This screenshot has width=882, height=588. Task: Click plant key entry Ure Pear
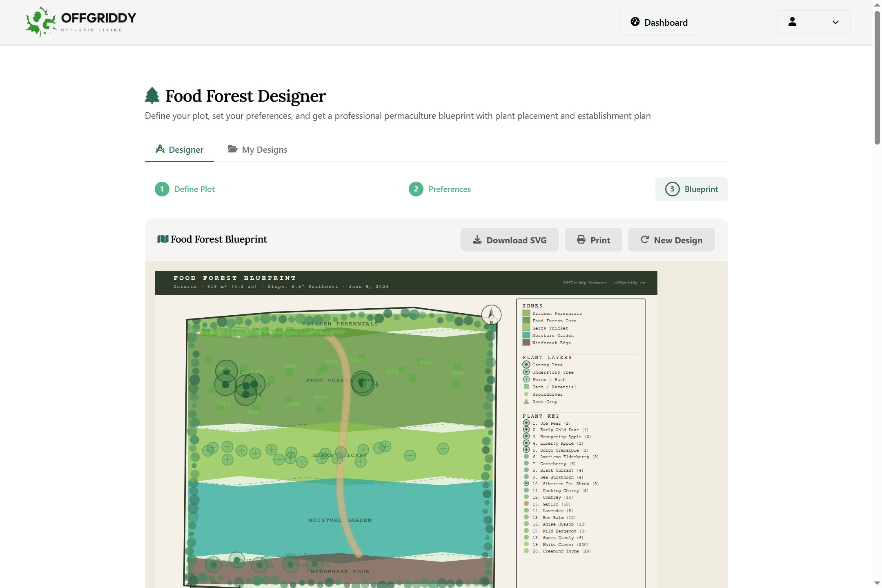(547, 423)
